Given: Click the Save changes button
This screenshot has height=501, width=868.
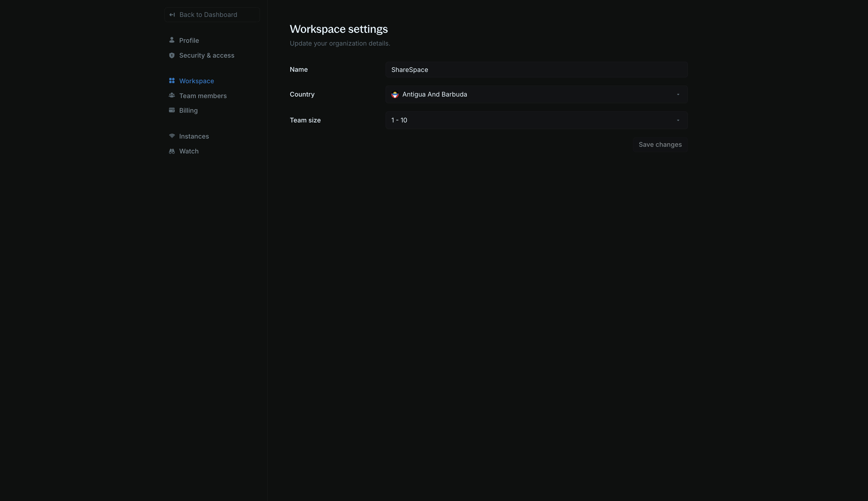Looking at the screenshot, I should (x=660, y=144).
